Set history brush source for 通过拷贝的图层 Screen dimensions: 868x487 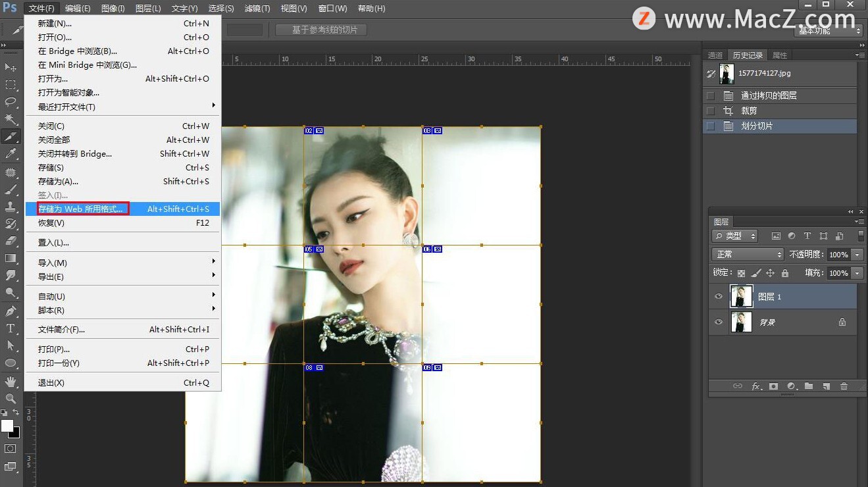click(710, 95)
